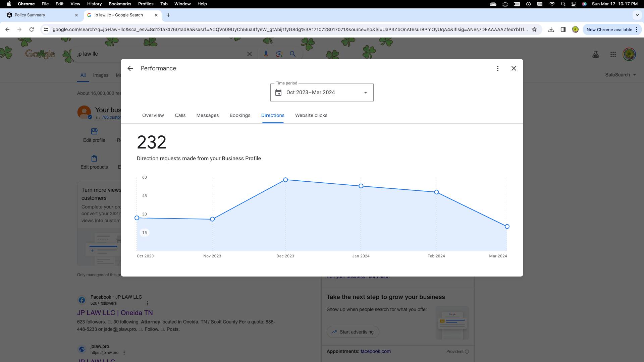Click the address bar URL

[x=290, y=29]
